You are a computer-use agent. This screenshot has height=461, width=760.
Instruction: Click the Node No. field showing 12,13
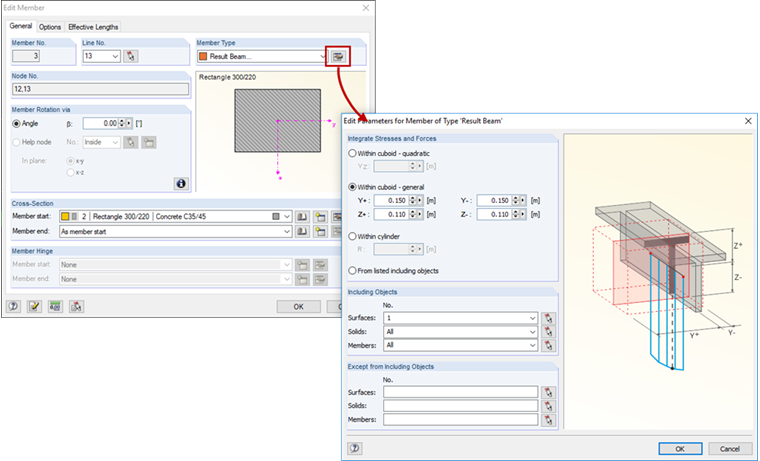[x=100, y=89]
